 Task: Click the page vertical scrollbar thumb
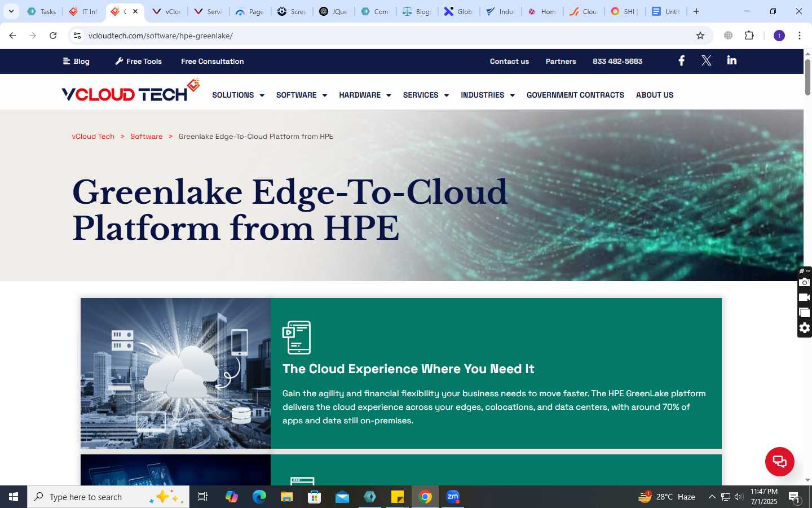click(x=807, y=76)
